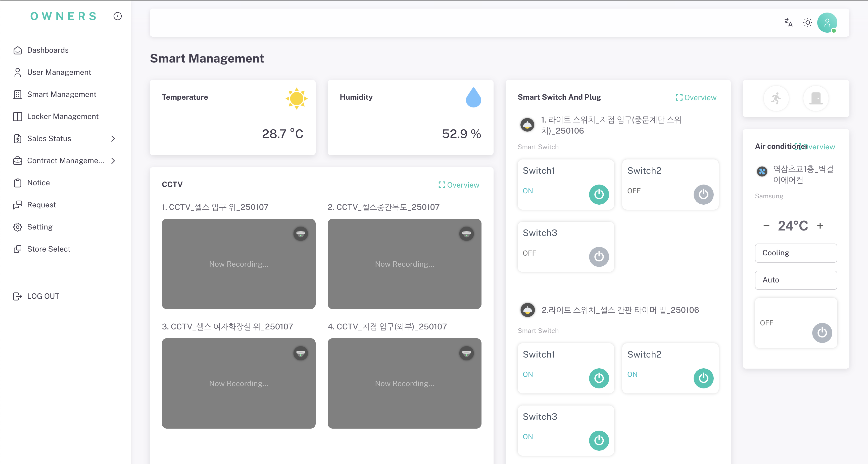
Task: Go to User Management
Action: (x=65, y=72)
